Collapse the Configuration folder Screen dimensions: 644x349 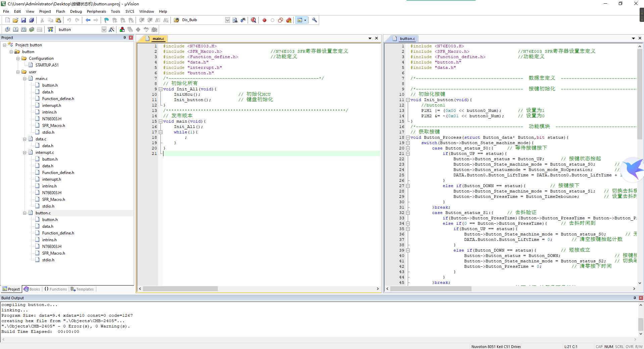click(18, 58)
